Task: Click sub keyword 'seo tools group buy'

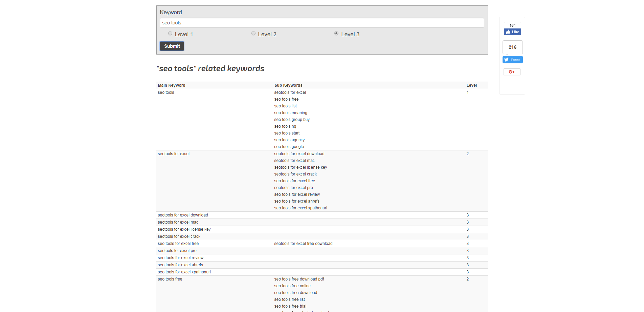Action: (x=292, y=120)
